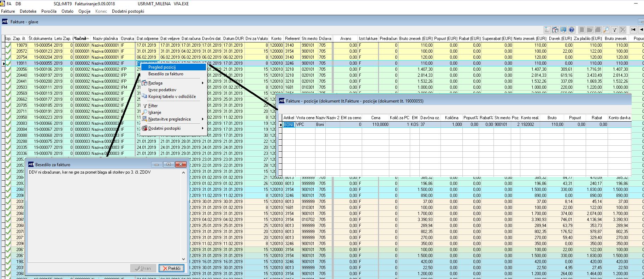Viewport: 644px width, 279px height.
Task: Jump to first record with toolbar arrow
Action: [x=634, y=30]
